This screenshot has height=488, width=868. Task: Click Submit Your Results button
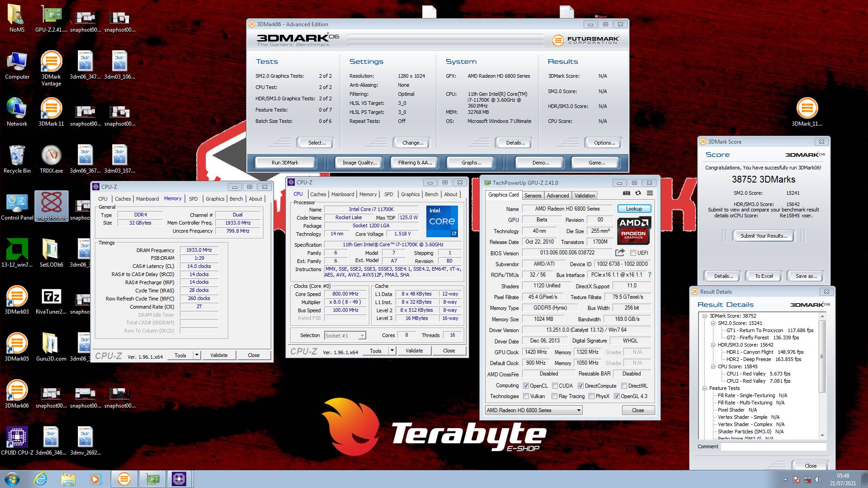coord(764,236)
